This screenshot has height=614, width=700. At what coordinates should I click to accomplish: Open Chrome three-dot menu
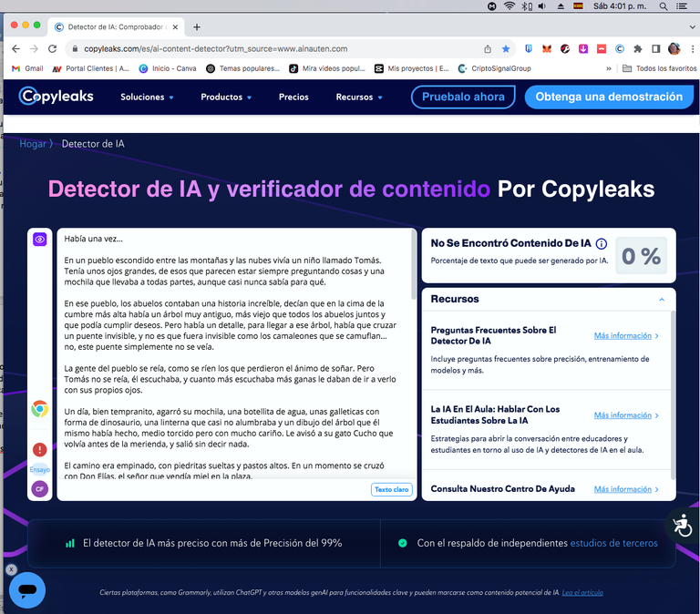coord(693,48)
